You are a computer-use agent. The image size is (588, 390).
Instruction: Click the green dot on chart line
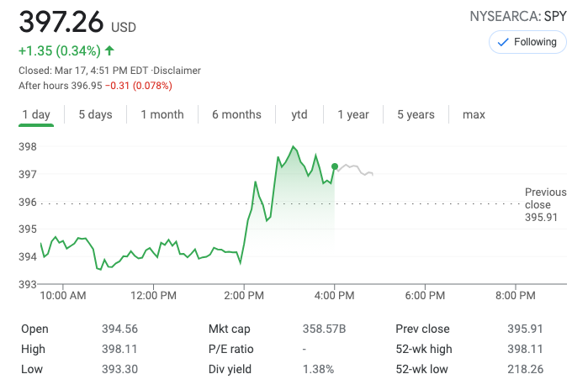335,166
